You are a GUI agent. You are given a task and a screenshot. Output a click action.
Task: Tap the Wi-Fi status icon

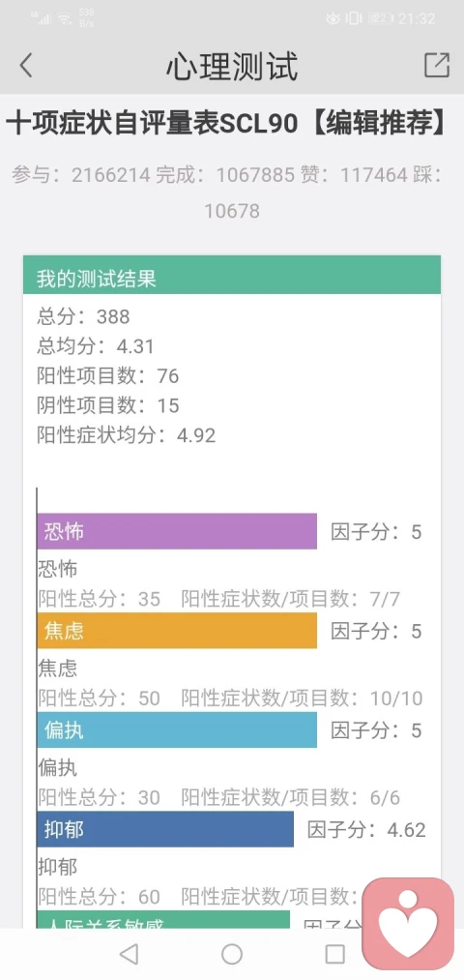point(64,18)
